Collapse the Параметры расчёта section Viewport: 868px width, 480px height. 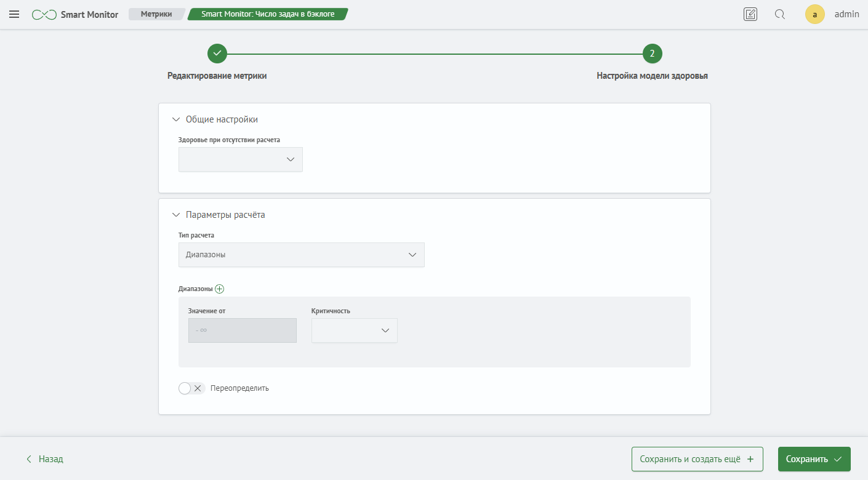[176, 215]
